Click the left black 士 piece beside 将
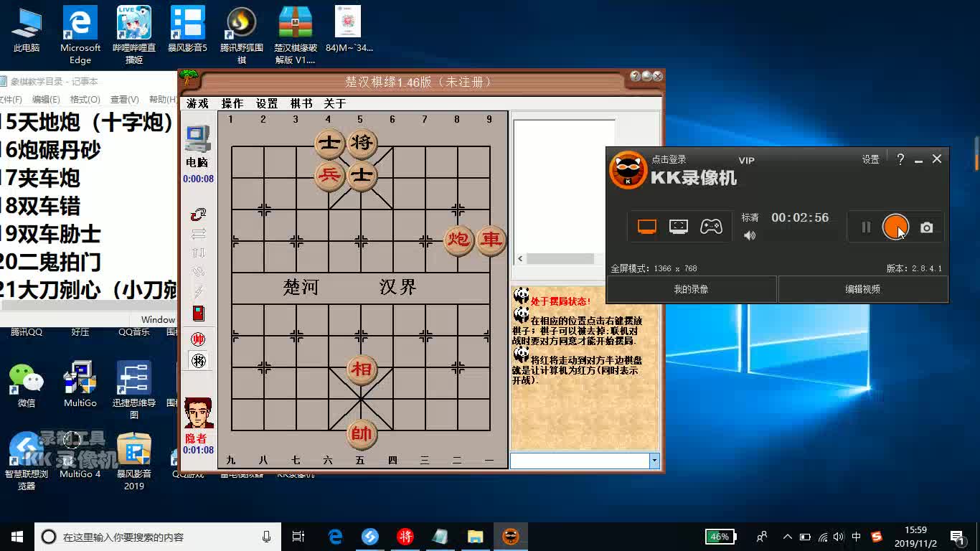This screenshot has height=551, width=980. pos(329,143)
